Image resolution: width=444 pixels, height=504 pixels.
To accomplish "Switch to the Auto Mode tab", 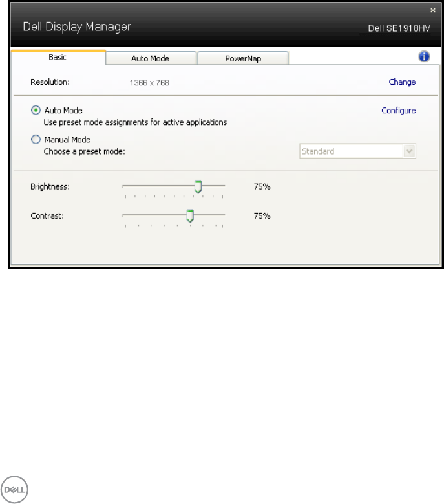I will coord(151,58).
